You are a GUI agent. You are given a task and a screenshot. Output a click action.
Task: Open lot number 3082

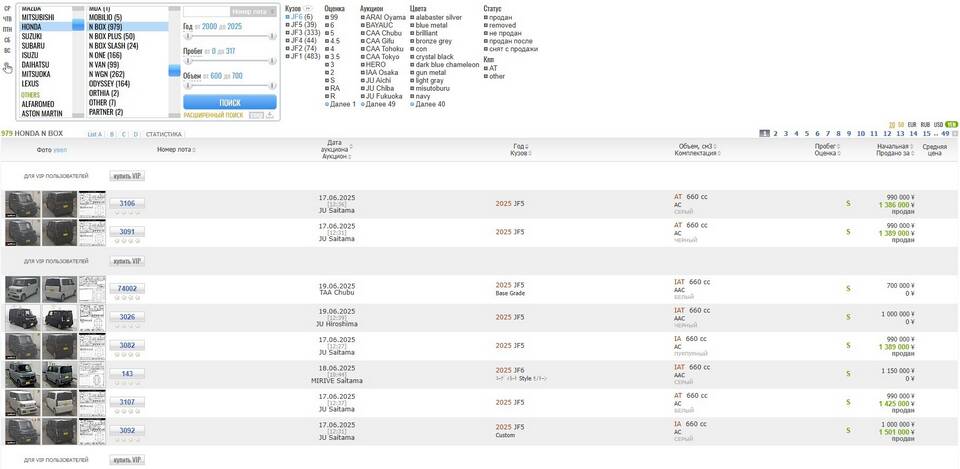pos(127,345)
